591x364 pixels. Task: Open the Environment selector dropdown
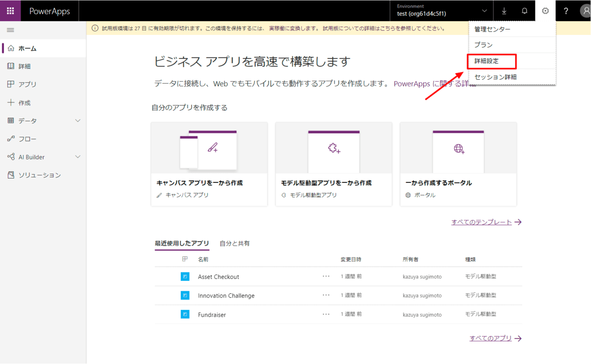tap(484, 11)
